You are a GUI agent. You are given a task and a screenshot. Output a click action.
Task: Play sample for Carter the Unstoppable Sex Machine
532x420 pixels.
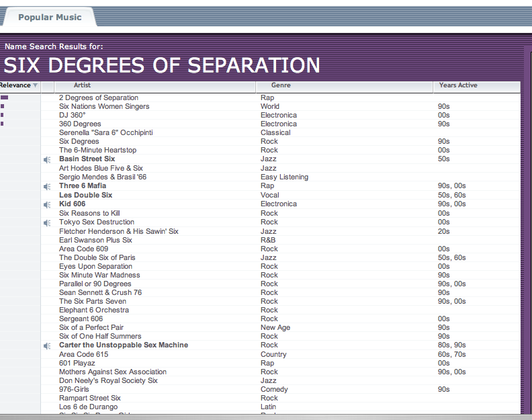pos(47,345)
